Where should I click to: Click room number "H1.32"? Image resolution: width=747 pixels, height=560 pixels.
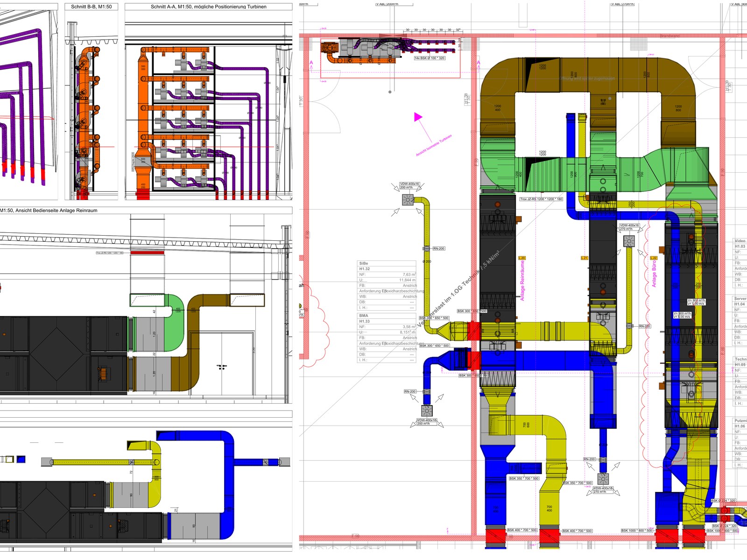[x=364, y=269]
